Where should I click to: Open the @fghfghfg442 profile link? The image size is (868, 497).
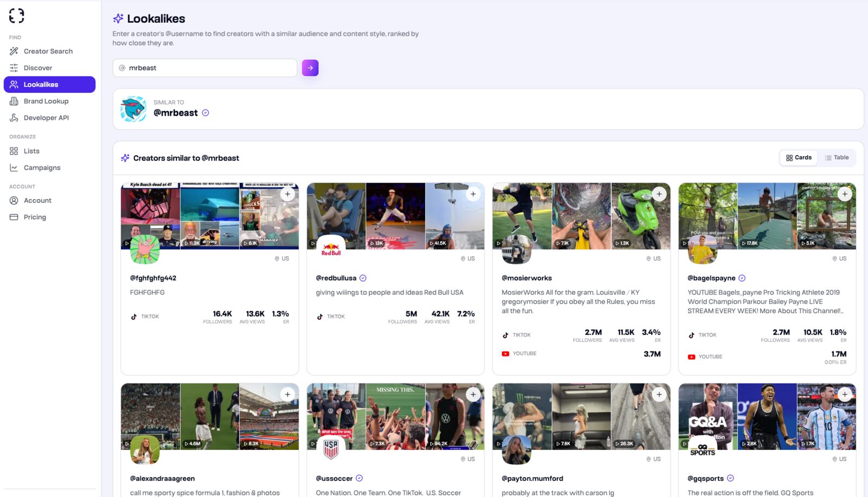click(x=153, y=278)
